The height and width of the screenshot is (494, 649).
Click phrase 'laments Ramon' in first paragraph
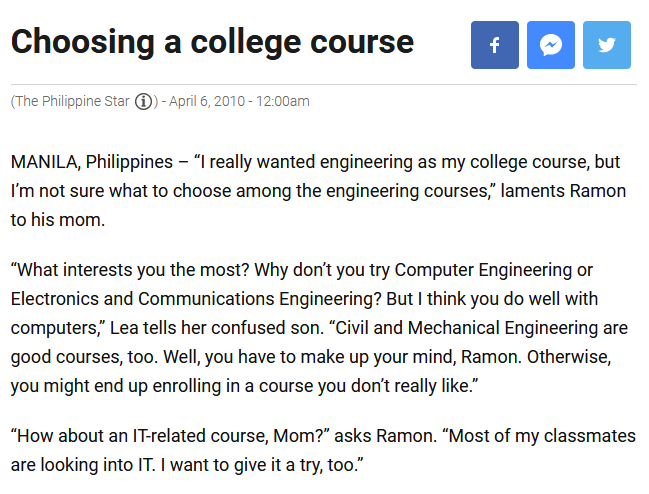pyautogui.click(x=563, y=191)
